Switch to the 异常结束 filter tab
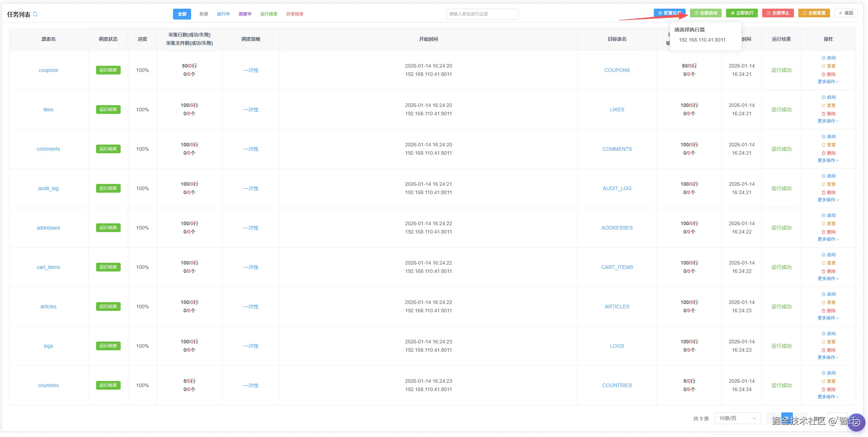868x437 pixels. [x=295, y=14]
